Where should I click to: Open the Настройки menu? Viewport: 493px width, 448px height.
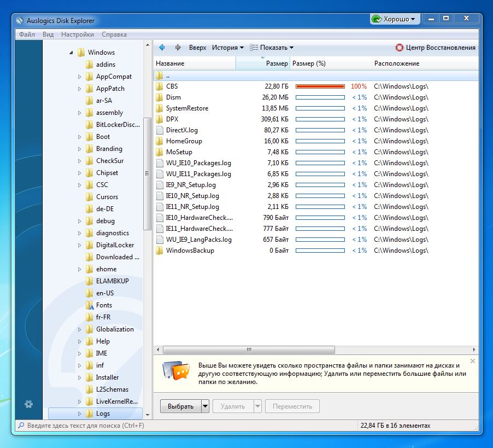78,34
